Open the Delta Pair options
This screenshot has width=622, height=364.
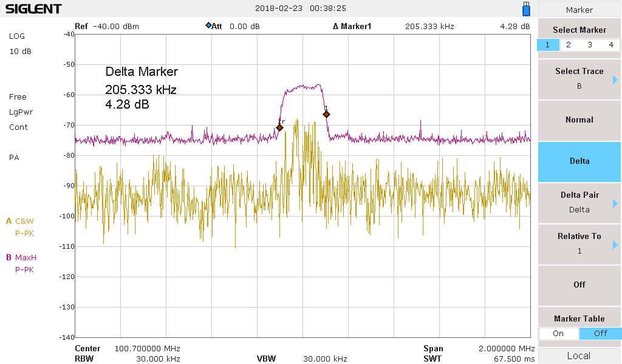point(579,202)
